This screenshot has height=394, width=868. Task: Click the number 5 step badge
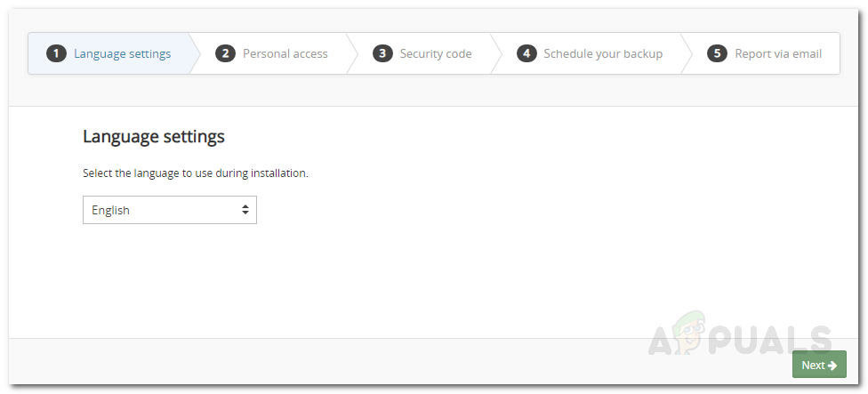pyautogui.click(x=717, y=53)
